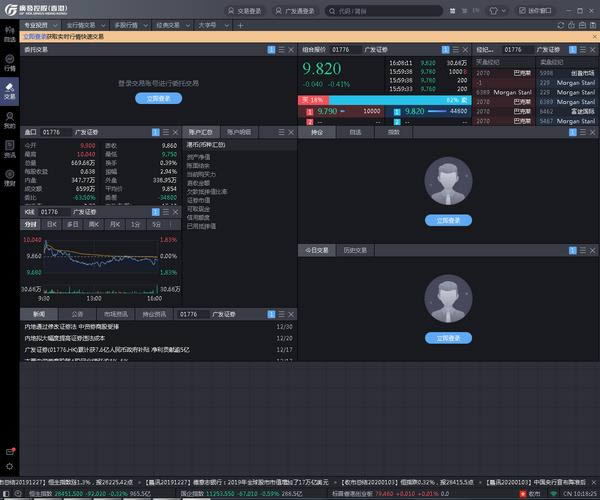Screen dimensions: 600x500
Task: Toggle the blue link icon on 经纪 panel
Action: 572,50
